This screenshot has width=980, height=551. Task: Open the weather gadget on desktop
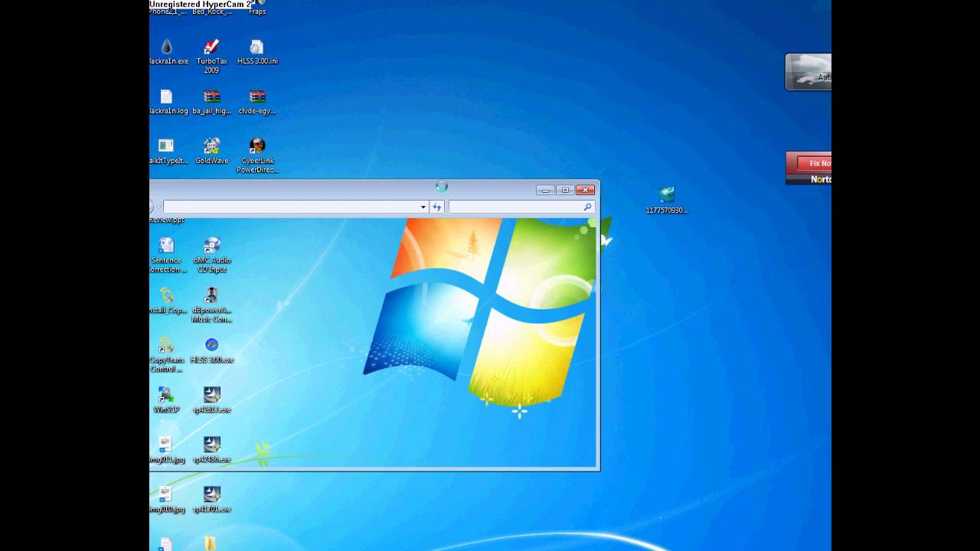click(x=809, y=72)
